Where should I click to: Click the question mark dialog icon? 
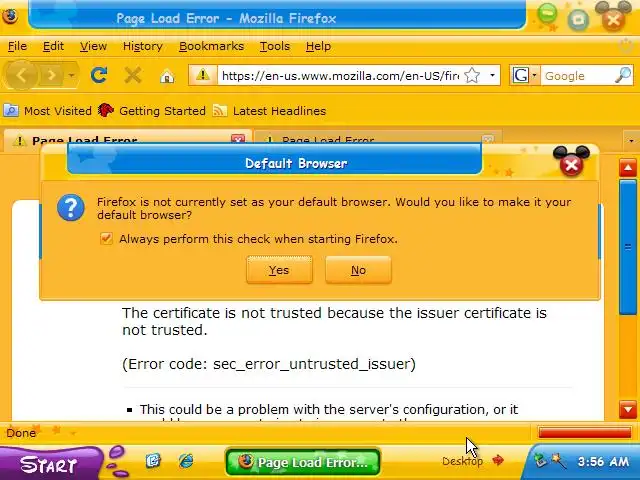(x=71, y=208)
